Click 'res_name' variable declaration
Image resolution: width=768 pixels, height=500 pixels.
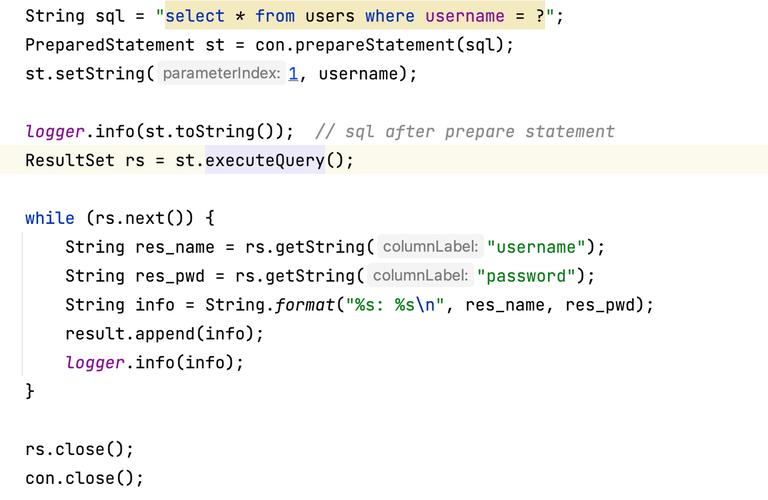point(175,247)
